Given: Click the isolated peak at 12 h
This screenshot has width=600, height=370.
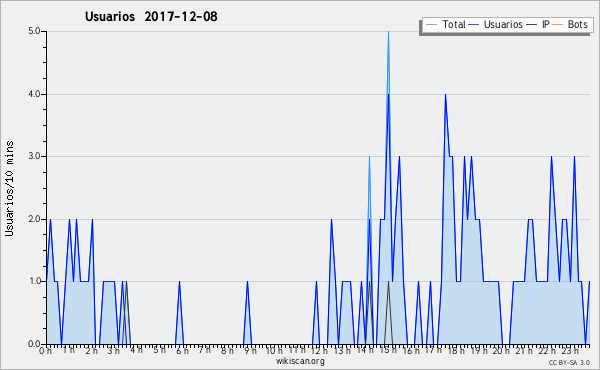Looking at the screenshot, I should pyautogui.click(x=316, y=282).
